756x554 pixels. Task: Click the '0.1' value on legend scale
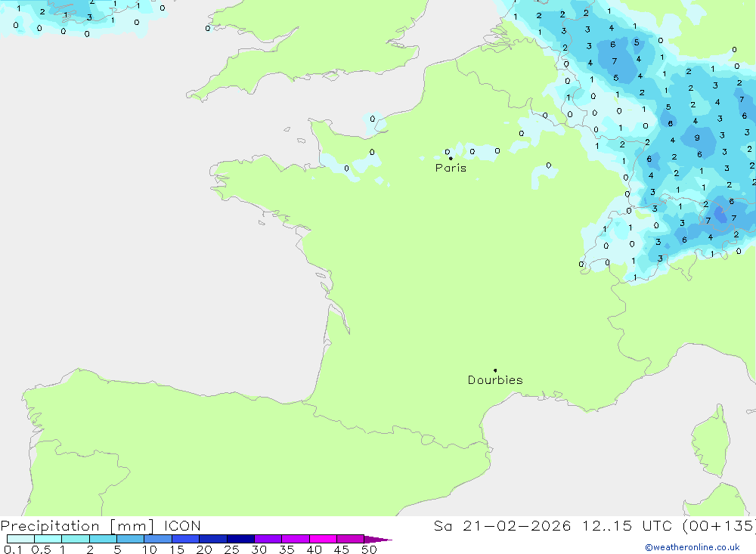click(13, 549)
